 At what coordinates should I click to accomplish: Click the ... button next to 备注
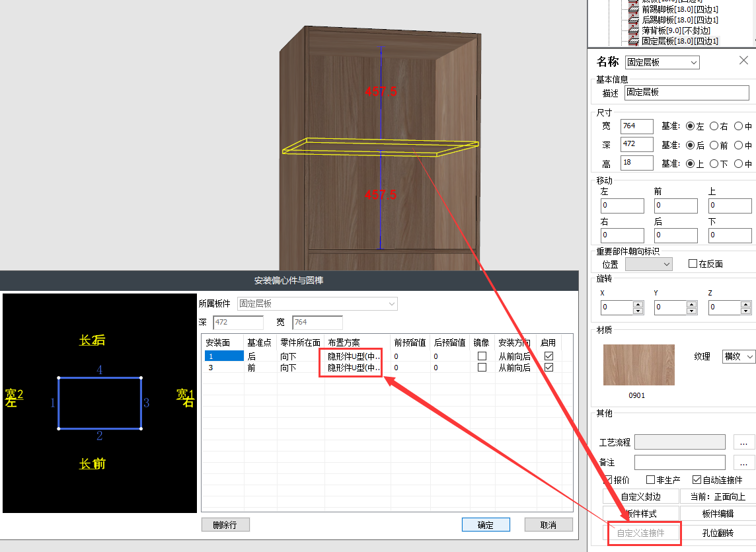[744, 462]
